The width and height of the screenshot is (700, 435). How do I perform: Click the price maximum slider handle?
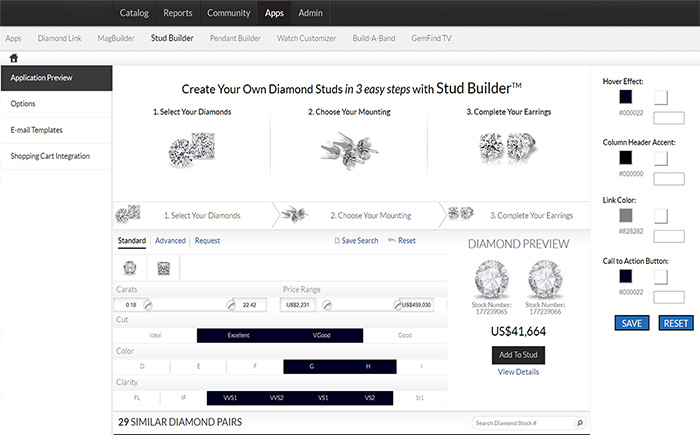[x=397, y=305]
